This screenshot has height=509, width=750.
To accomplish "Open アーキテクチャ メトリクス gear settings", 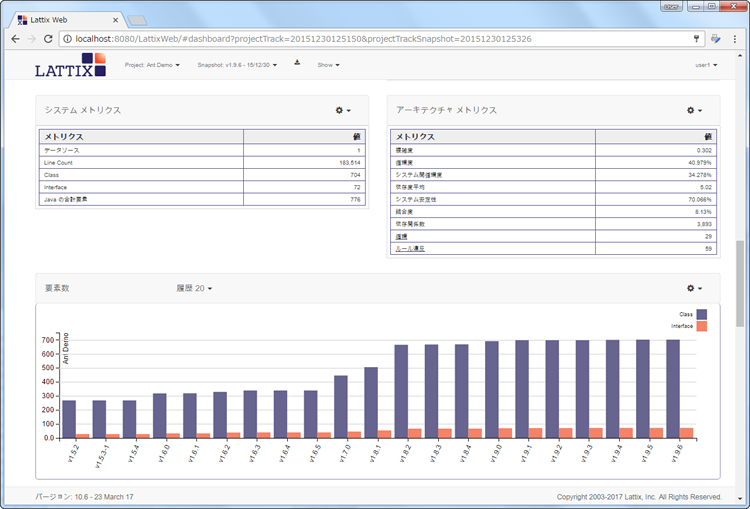I will [x=695, y=111].
